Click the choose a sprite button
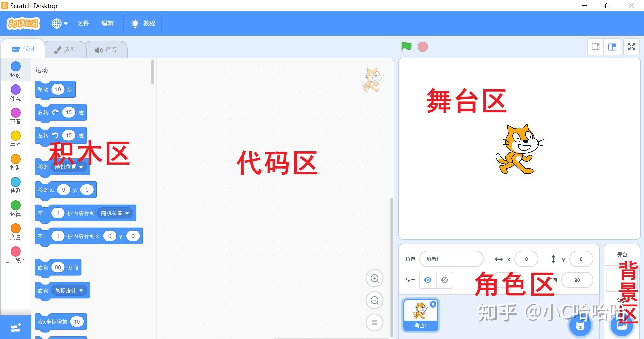 point(580,325)
